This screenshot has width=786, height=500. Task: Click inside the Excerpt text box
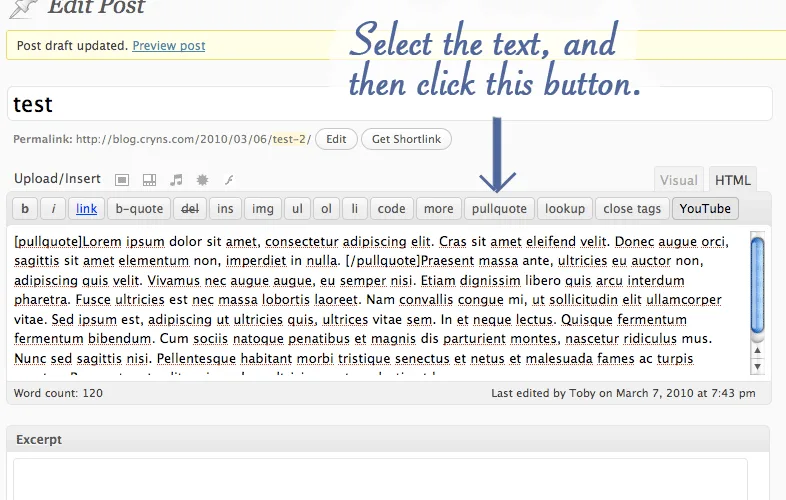click(380, 479)
